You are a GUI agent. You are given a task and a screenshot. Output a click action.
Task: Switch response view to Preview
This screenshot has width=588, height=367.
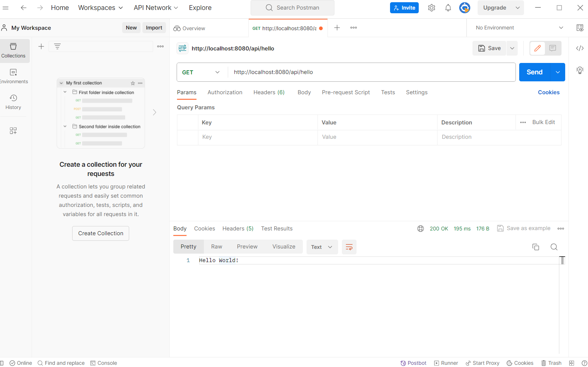(x=247, y=247)
